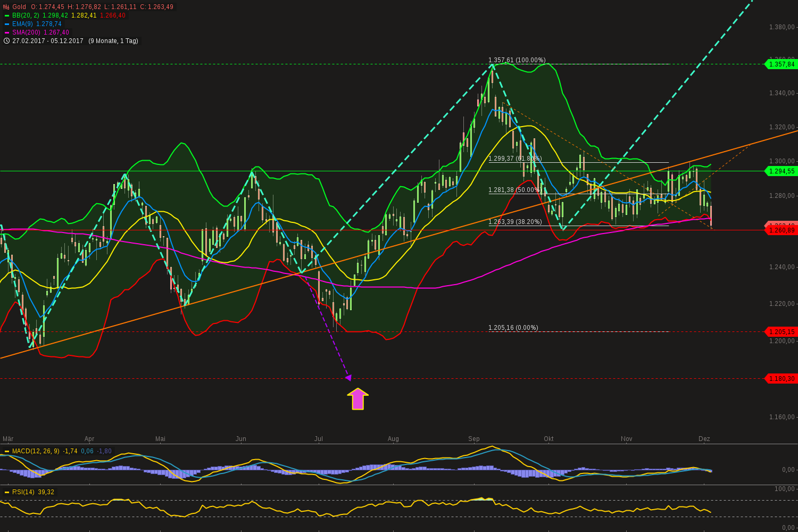The height and width of the screenshot is (532, 798).
Task: Click the open price O: 1.274,45
Action: (48, 7)
